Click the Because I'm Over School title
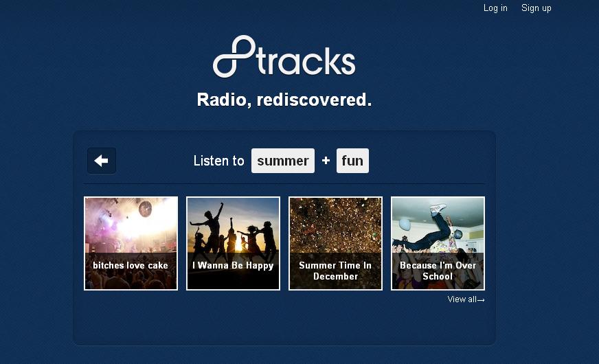The height and width of the screenshot is (364, 599). (x=438, y=271)
